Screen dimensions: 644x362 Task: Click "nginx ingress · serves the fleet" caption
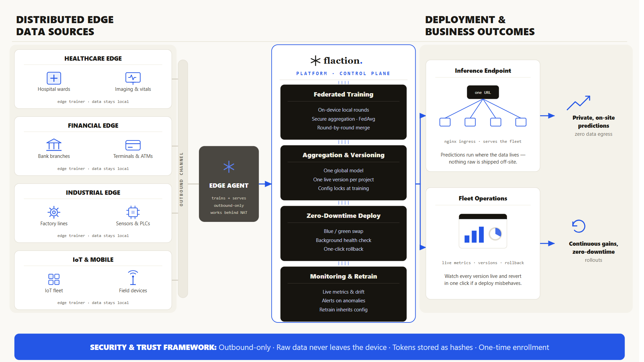click(x=483, y=141)
